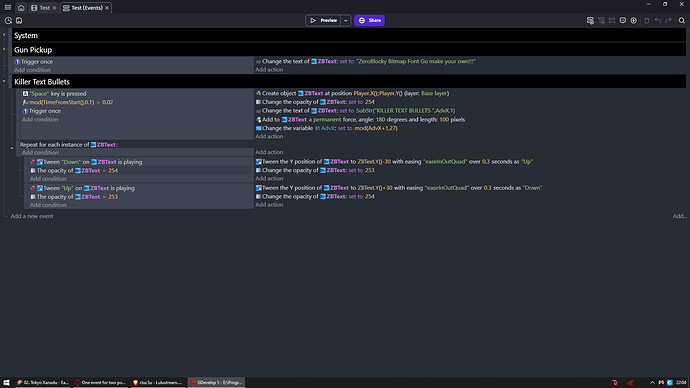Click the globe icon on Share
Image resolution: width=690 pixels, height=388 pixels.
362,20
